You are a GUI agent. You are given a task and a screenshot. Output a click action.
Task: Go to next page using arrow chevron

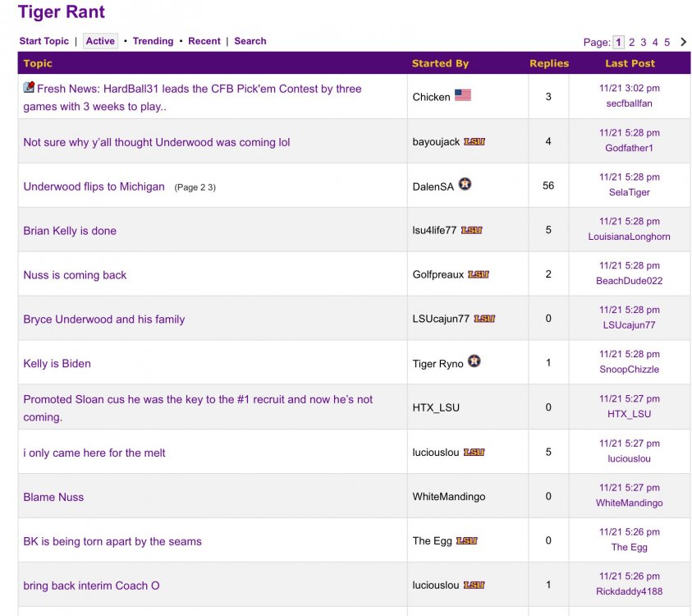pyautogui.click(x=684, y=42)
